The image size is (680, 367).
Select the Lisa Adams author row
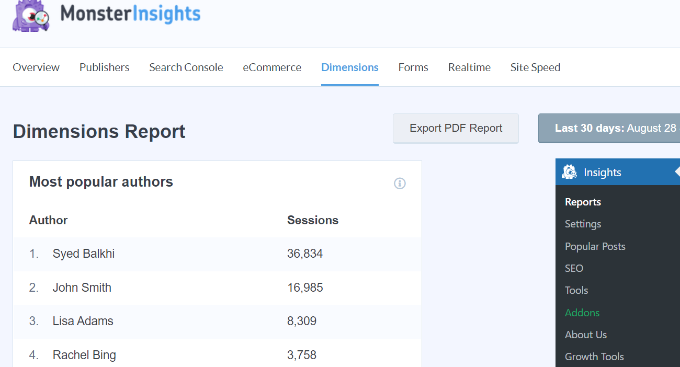coord(217,321)
